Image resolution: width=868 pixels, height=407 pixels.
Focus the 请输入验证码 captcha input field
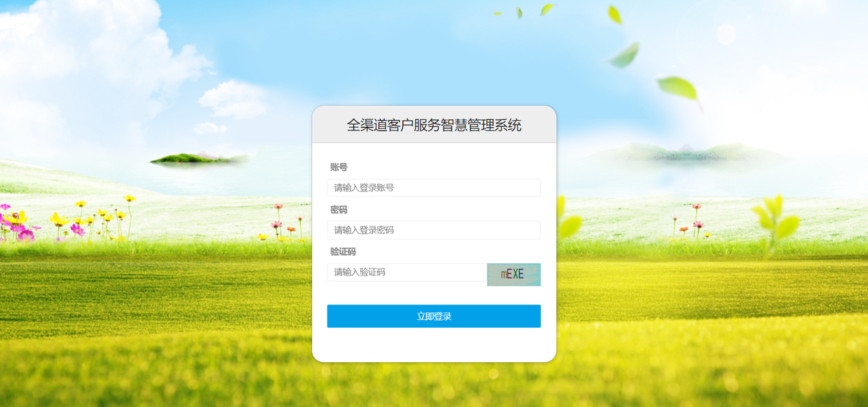coord(407,272)
